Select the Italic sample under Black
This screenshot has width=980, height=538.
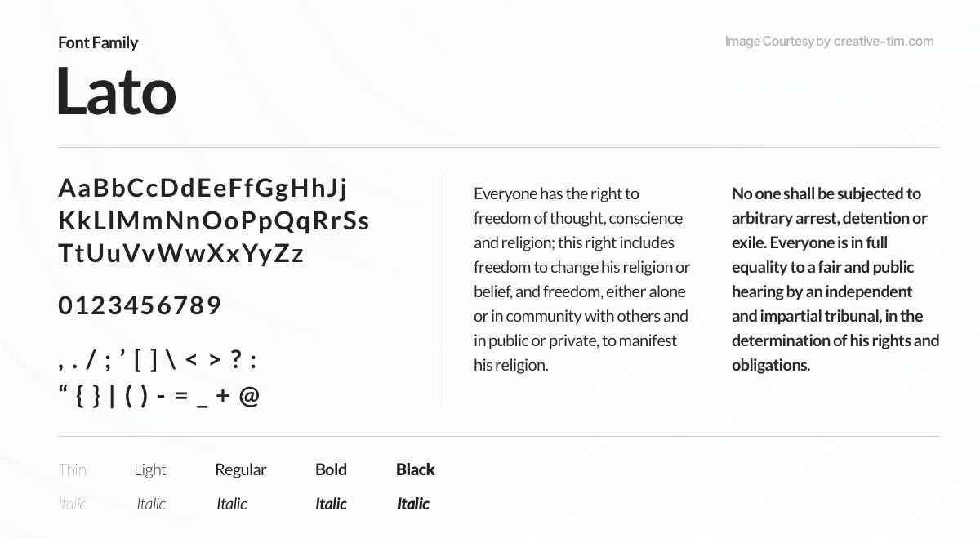click(x=413, y=504)
